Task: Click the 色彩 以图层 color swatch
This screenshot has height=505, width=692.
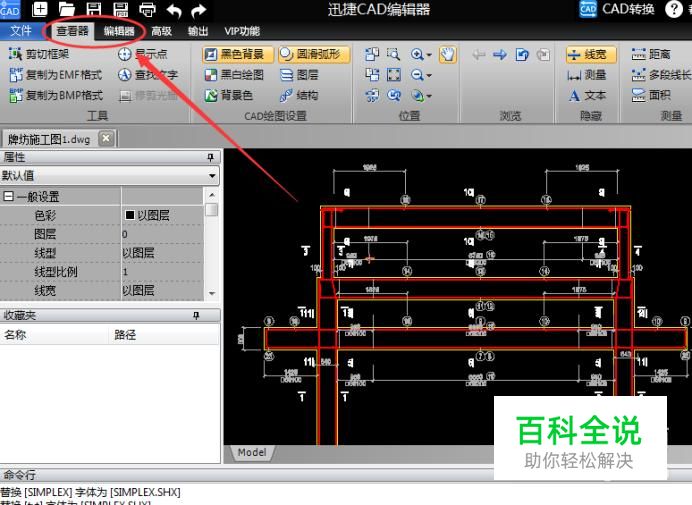Action: (129, 215)
